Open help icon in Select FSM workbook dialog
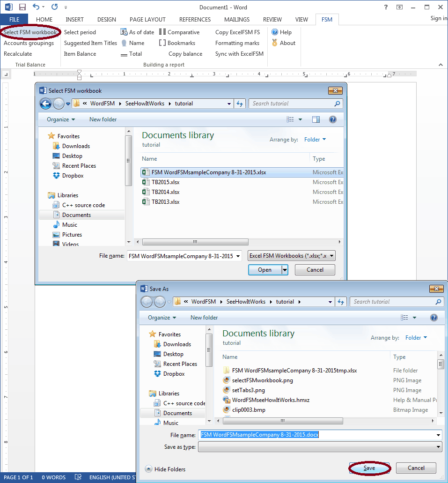This screenshot has height=483, width=448. click(333, 119)
